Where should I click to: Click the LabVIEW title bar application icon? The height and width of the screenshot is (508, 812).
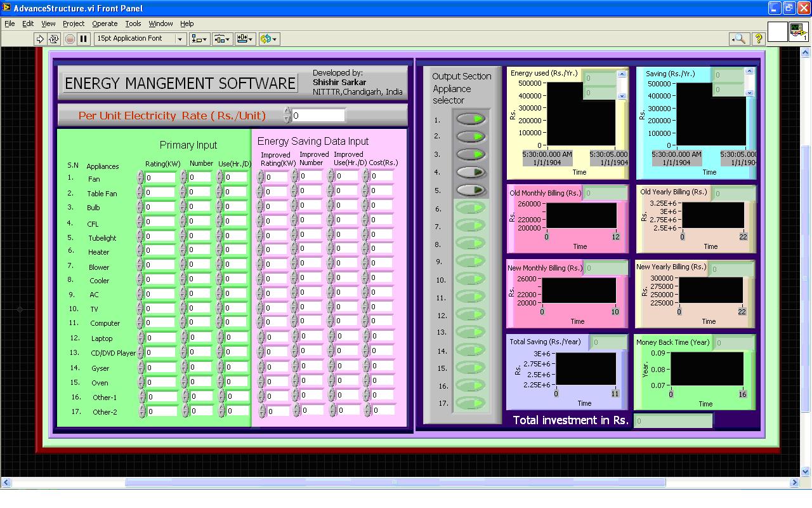tap(6, 8)
